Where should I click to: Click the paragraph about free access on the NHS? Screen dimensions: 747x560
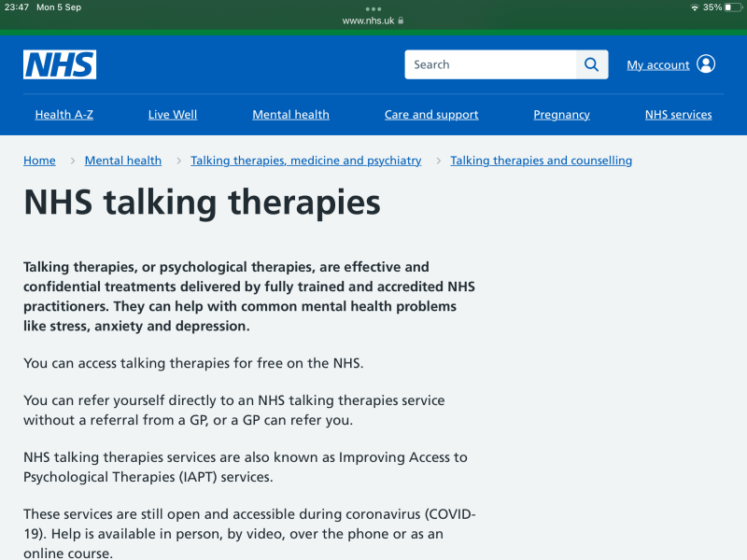point(193,363)
